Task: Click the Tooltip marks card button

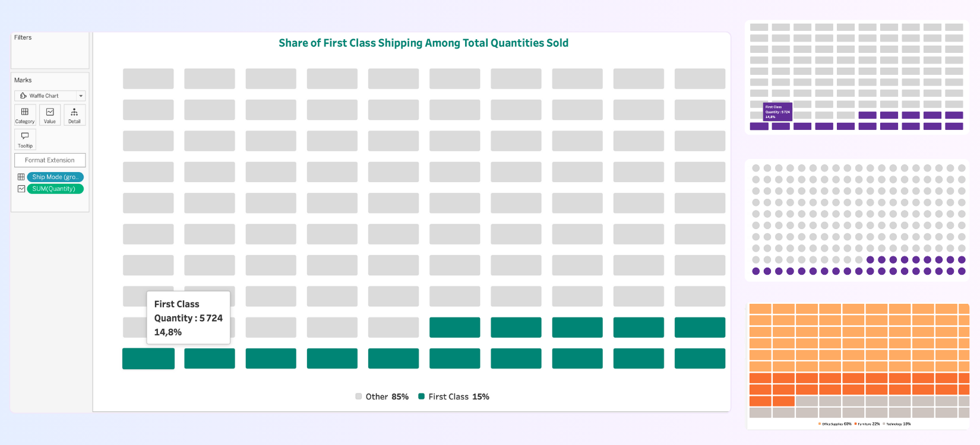Action: pos(25,139)
